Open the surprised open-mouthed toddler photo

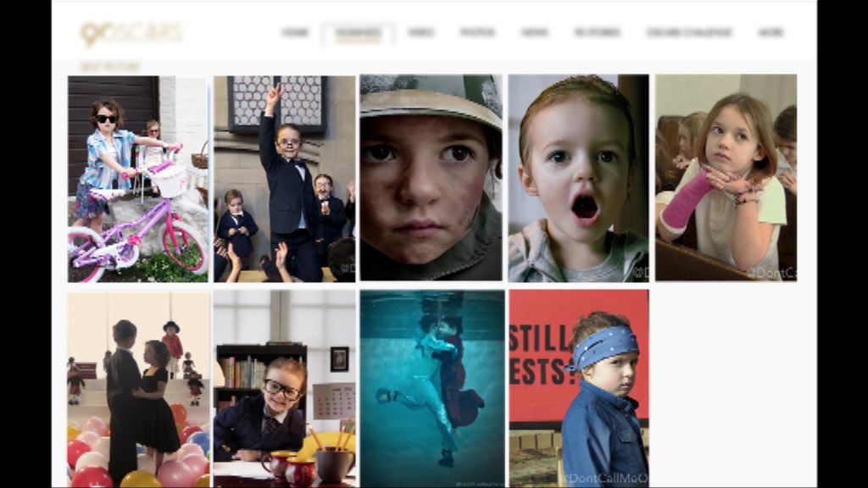(x=578, y=178)
